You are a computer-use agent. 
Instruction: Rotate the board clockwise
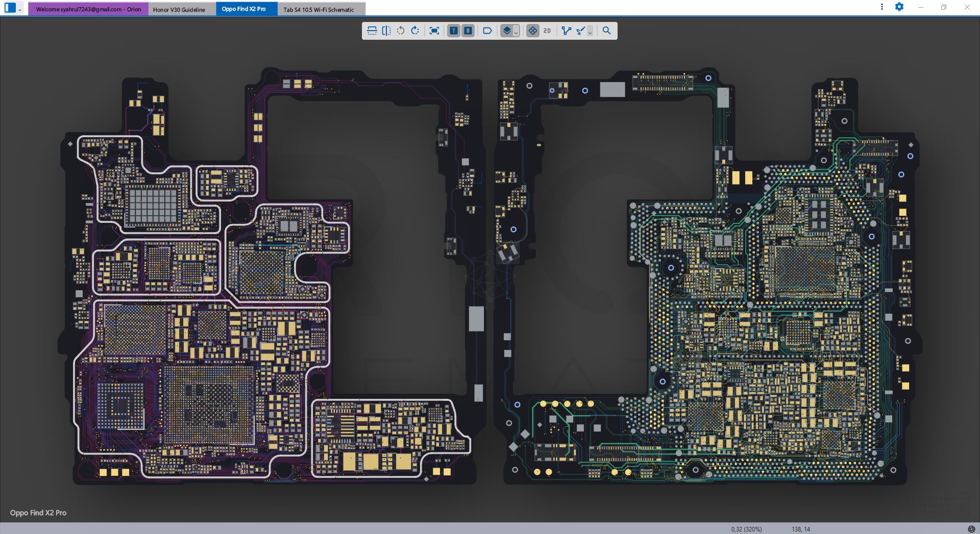click(x=415, y=31)
